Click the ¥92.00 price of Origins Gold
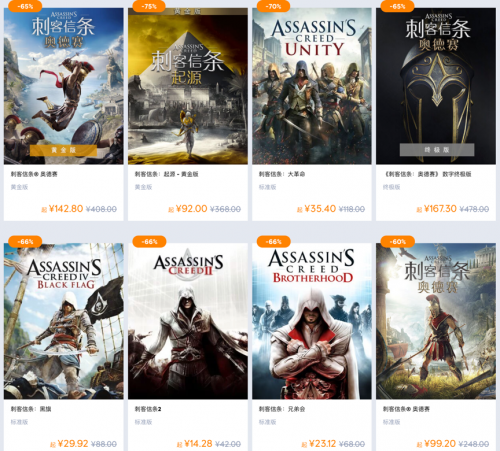500x451 pixels. (191, 209)
